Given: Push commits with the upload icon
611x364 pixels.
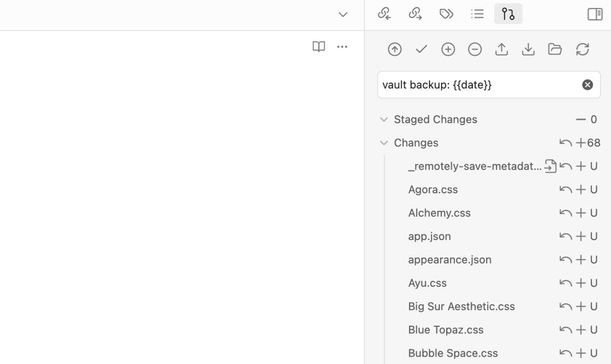Looking at the screenshot, I should click(501, 49).
